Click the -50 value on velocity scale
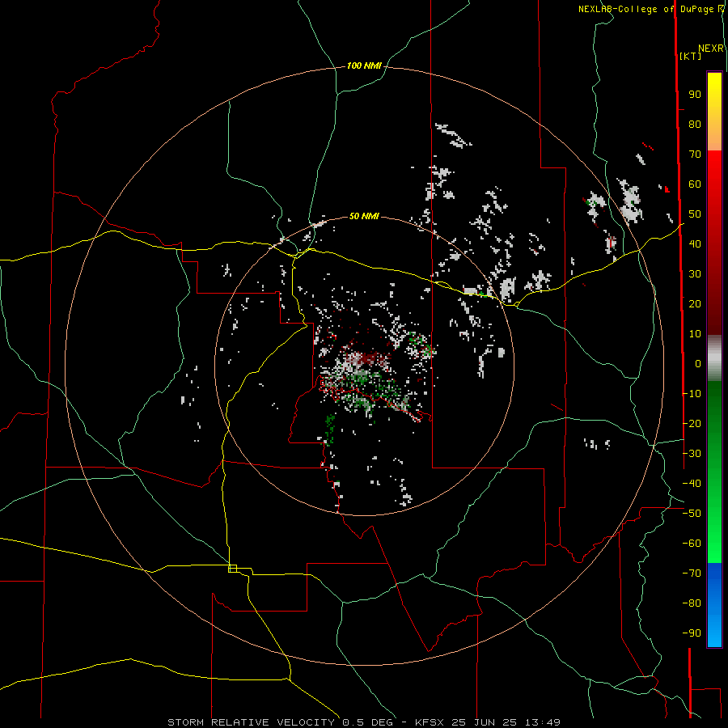This screenshot has width=728, height=728. click(x=692, y=514)
